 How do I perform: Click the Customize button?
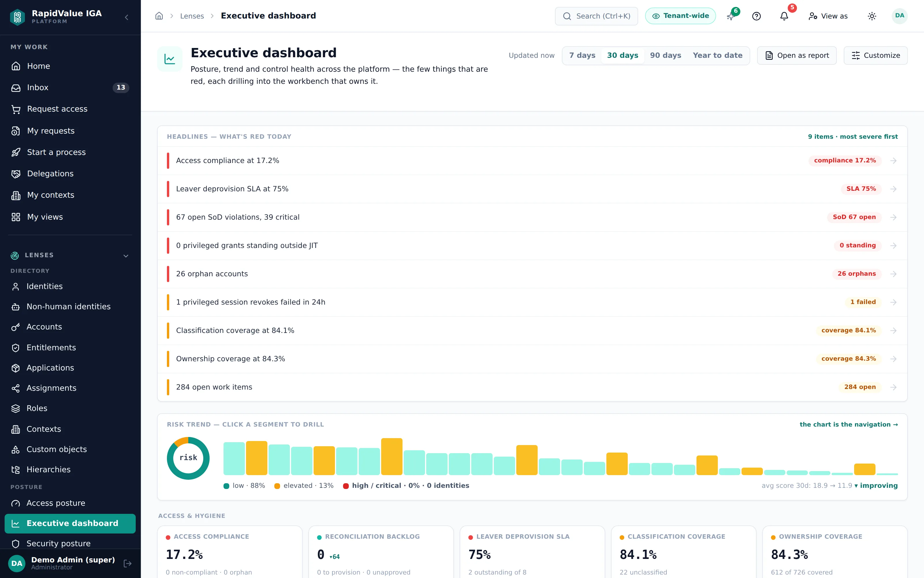875,55
